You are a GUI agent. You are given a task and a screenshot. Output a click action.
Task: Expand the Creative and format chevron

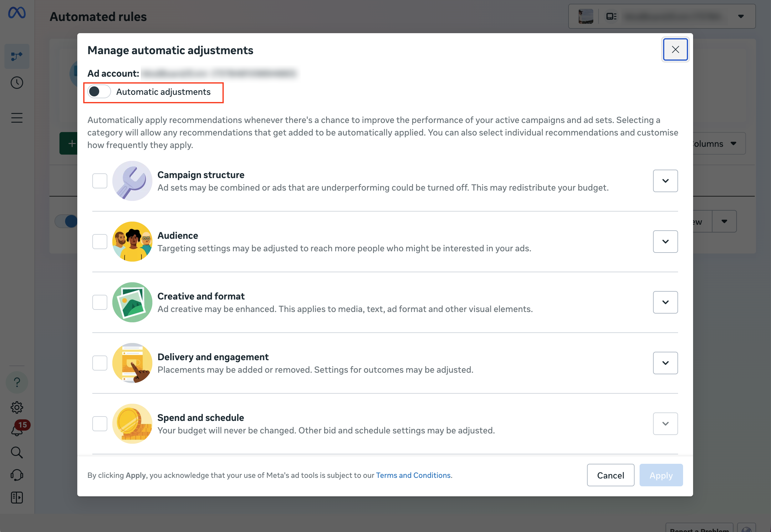click(665, 302)
